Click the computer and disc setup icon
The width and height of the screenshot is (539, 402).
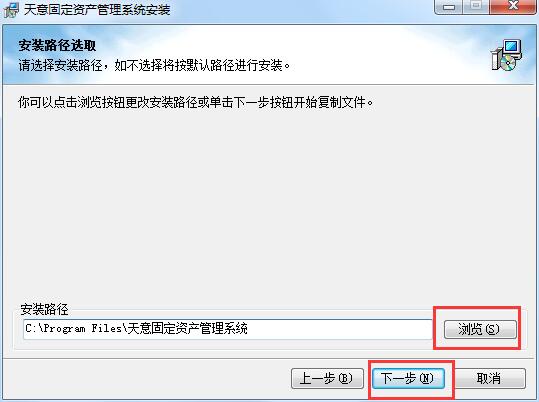coord(507,55)
